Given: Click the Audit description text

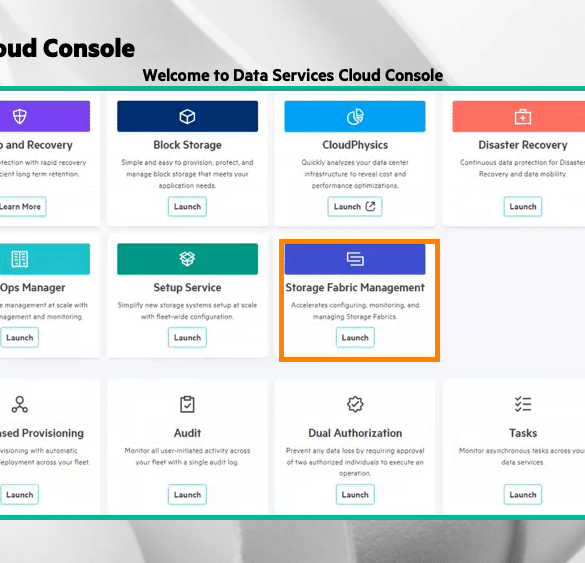Looking at the screenshot, I should point(187,456).
